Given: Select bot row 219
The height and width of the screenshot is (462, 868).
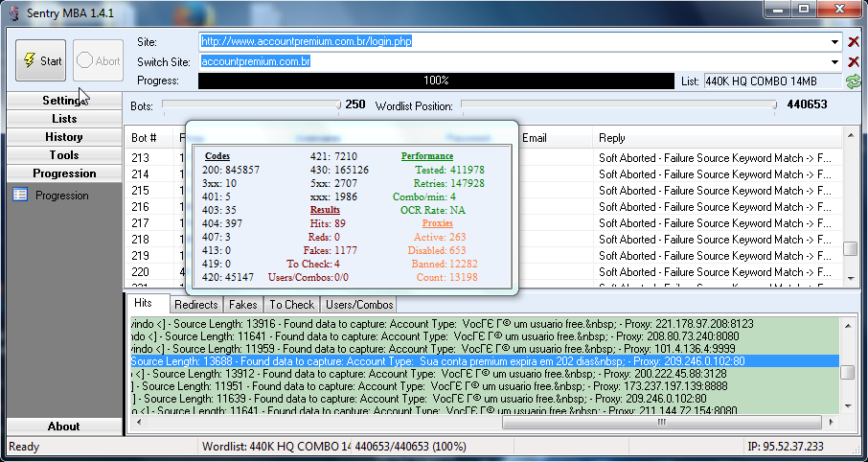Looking at the screenshot, I should point(483,256).
